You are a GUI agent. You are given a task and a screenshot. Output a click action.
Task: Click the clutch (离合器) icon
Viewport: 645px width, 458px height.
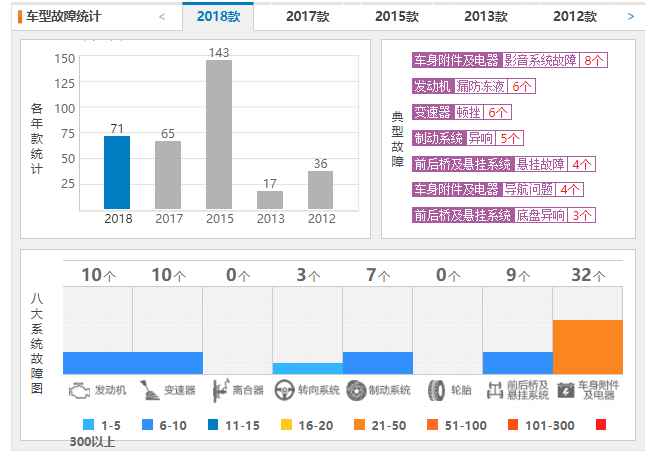pyautogui.click(x=220, y=390)
